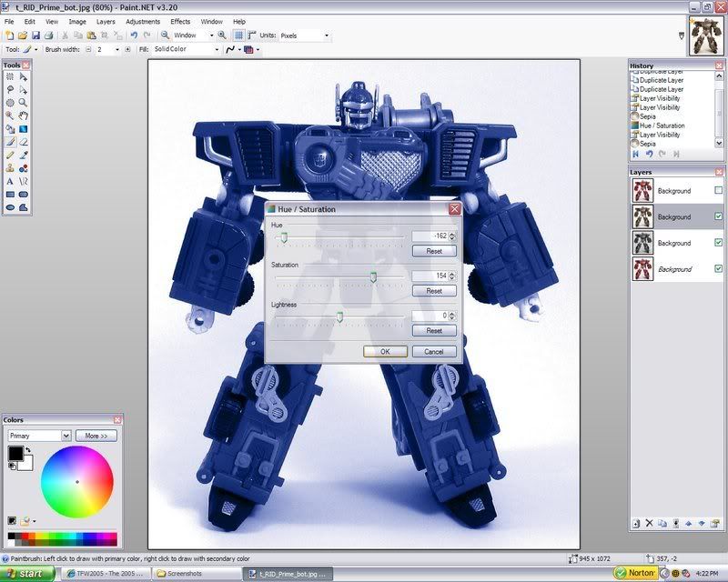The height and width of the screenshot is (582, 728).
Task: Click the Saturation slider handle
Action: click(373, 277)
